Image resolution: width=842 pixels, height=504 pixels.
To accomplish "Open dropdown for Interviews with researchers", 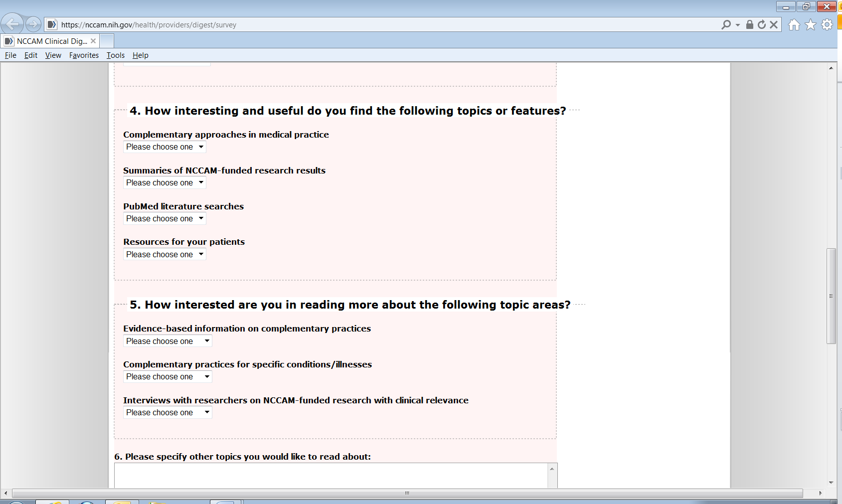I will [x=168, y=412].
